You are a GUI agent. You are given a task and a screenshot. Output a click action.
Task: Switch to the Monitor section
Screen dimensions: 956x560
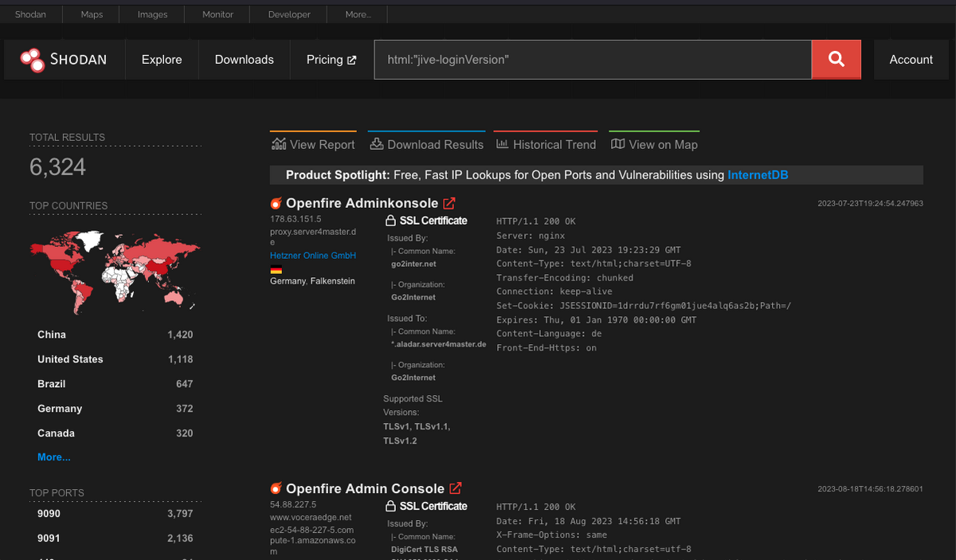point(216,14)
